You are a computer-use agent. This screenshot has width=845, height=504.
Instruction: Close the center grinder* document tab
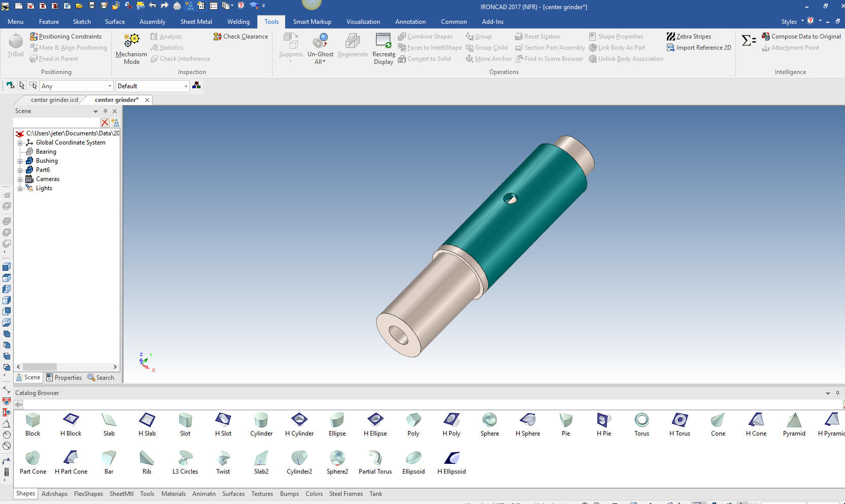[147, 100]
